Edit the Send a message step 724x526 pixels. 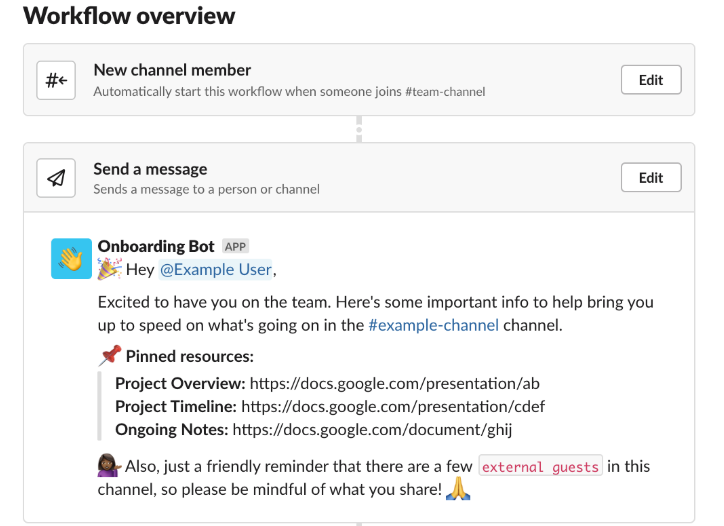[651, 178]
